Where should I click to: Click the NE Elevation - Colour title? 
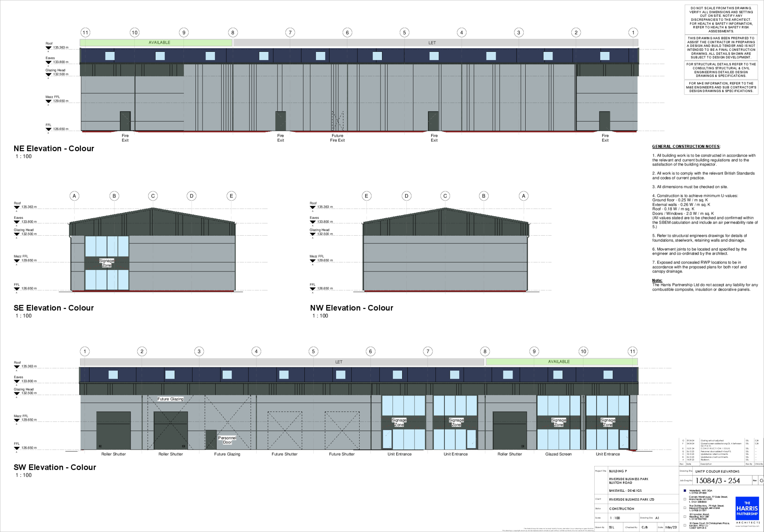coord(54,148)
